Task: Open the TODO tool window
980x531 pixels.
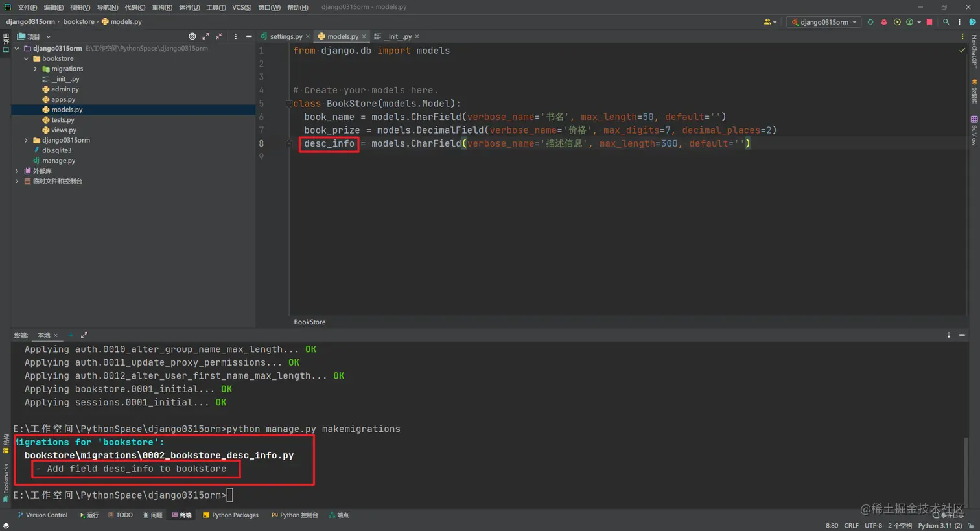Action: tap(121, 515)
